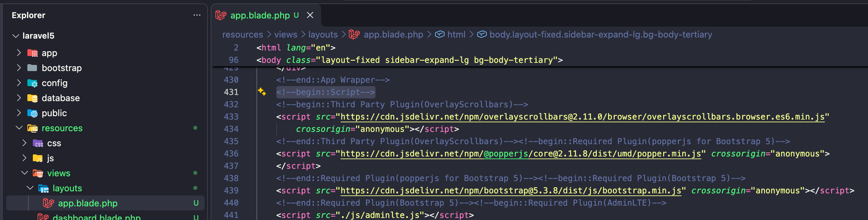Click line number 433 in gutter
Screen dimensions: 868x220
click(x=231, y=117)
